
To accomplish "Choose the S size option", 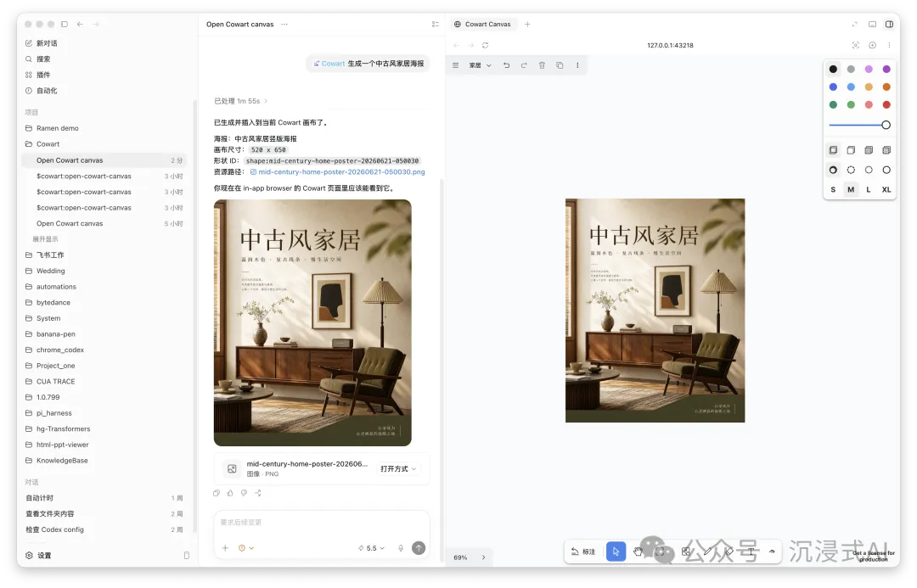I will coord(833,189).
